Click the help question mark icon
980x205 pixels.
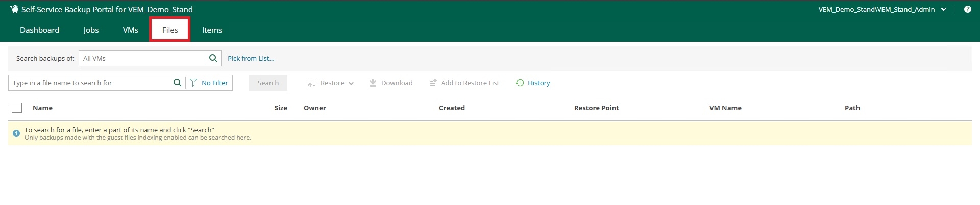point(967,9)
